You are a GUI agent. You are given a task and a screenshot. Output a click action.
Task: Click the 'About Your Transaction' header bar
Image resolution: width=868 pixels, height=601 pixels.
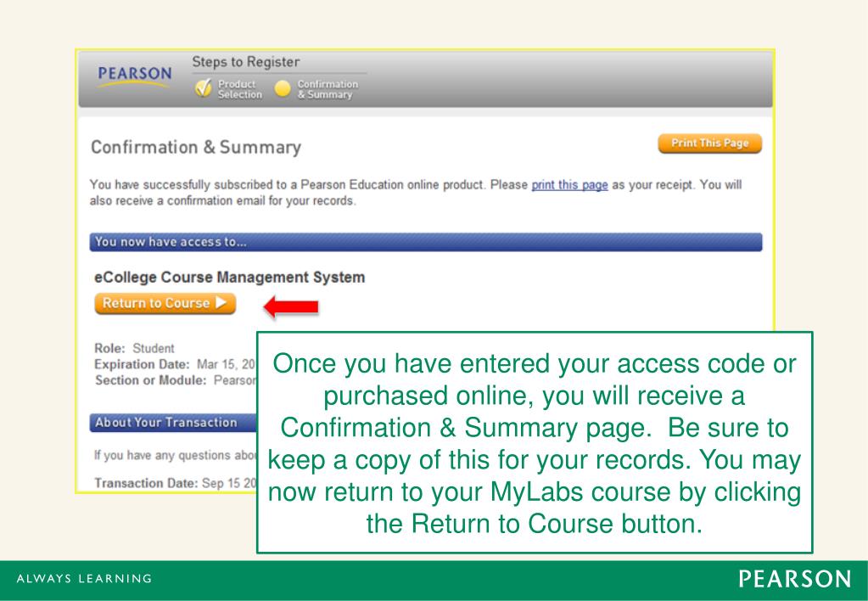173,423
